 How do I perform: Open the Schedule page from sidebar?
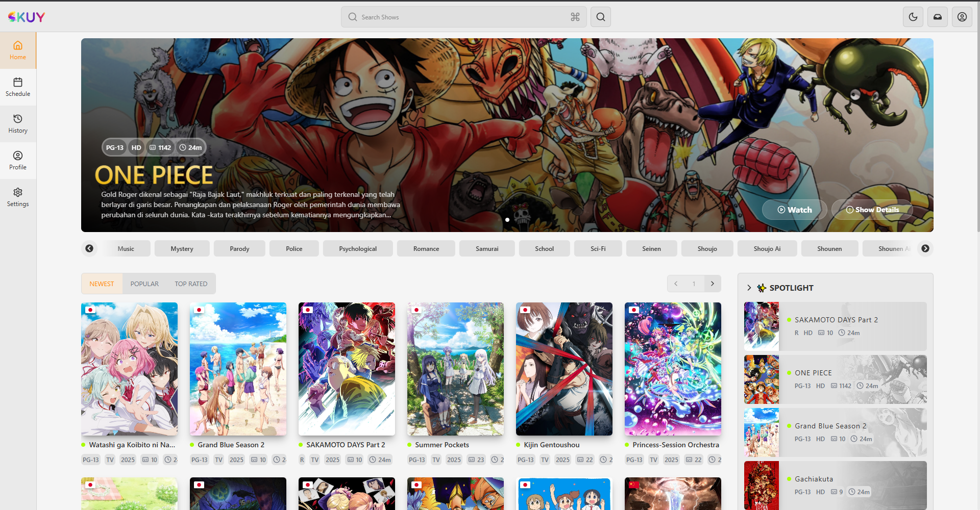coord(18,87)
